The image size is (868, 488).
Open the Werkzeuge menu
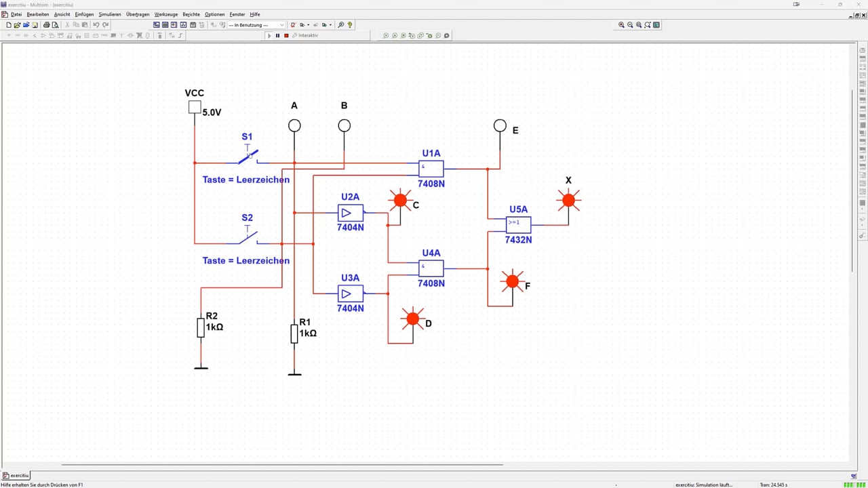pos(166,14)
